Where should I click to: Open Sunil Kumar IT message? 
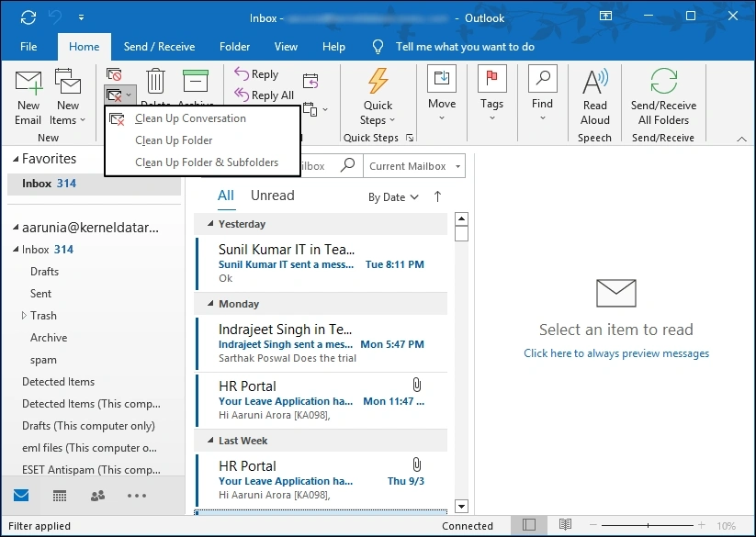coord(322,263)
